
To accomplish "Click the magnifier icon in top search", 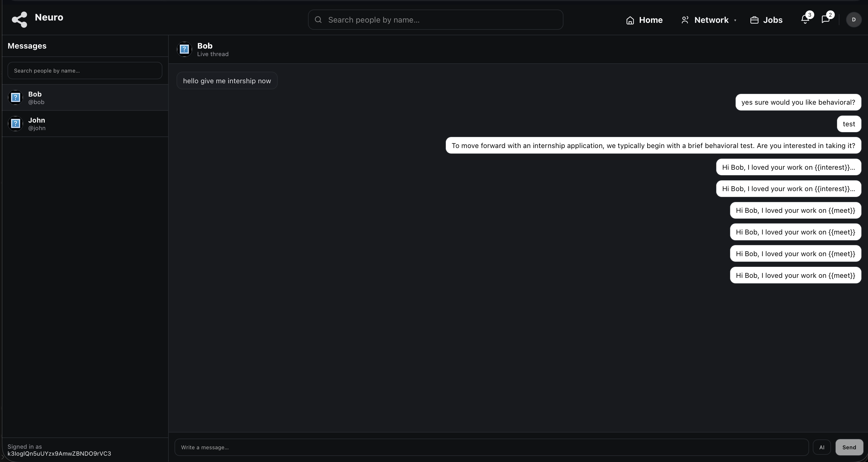I will pyautogui.click(x=318, y=20).
